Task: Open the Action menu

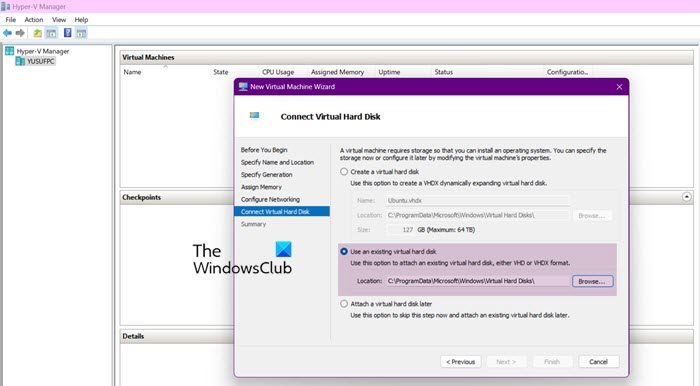Action: pos(34,20)
